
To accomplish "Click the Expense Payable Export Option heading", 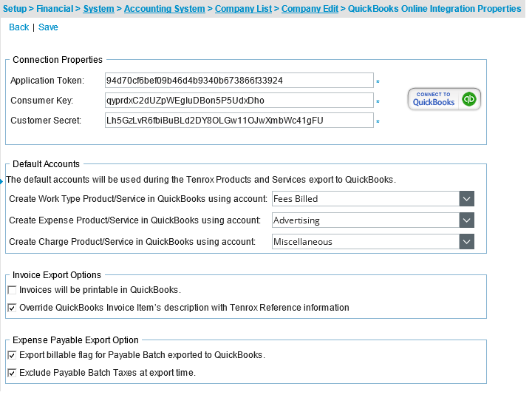I will (x=75, y=340).
